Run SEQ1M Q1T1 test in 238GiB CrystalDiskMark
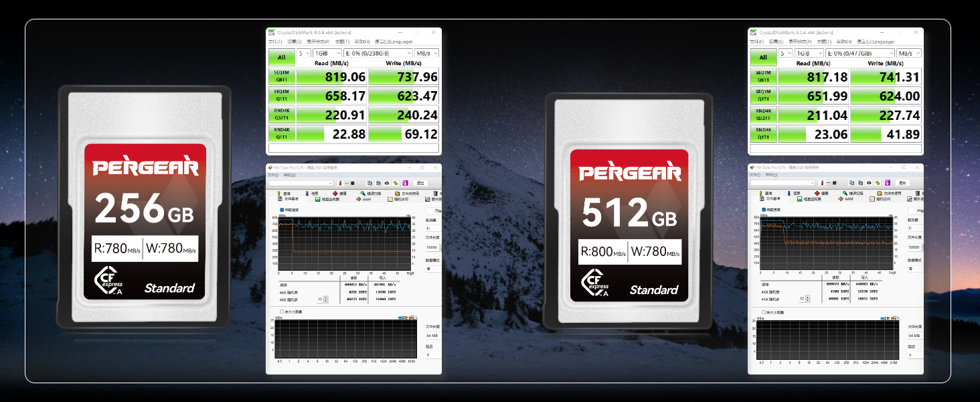This screenshot has height=402, width=980. point(281,94)
